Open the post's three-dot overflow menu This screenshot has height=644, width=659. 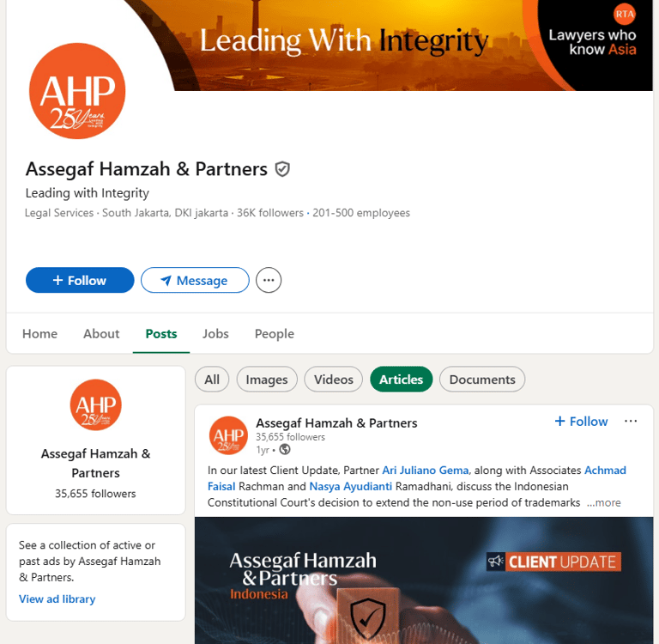(x=631, y=421)
